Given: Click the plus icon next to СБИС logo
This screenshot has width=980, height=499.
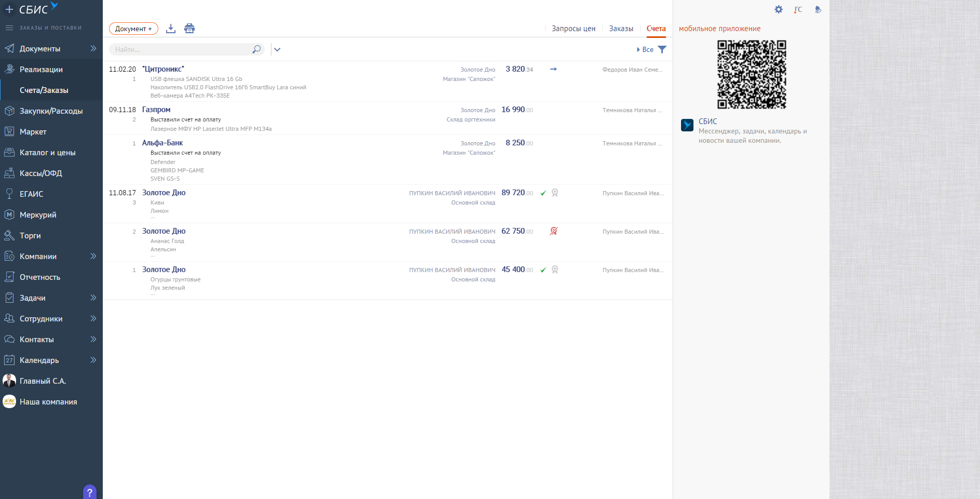Looking at the screenshot, I should coord(9,9).
